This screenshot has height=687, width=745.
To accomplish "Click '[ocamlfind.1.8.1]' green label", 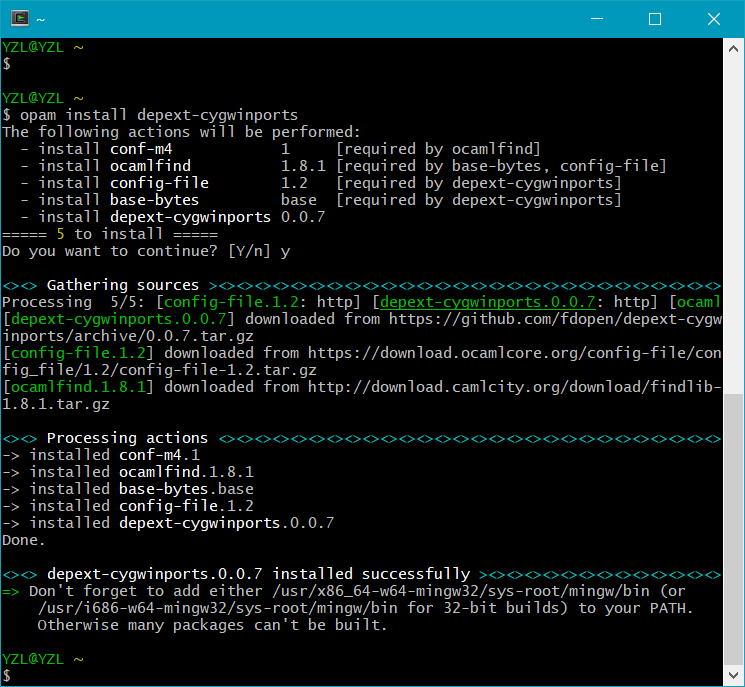I will [x=78, y=387].
